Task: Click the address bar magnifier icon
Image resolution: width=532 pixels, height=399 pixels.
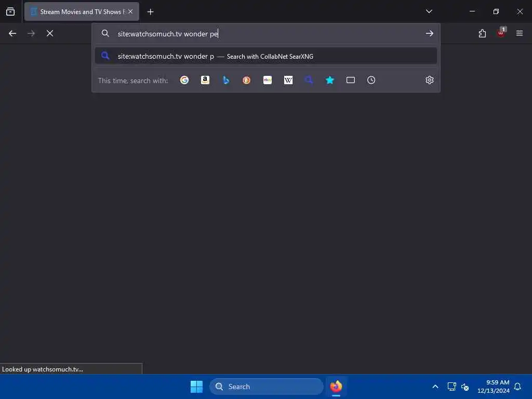Action: (x=105, y=33)
